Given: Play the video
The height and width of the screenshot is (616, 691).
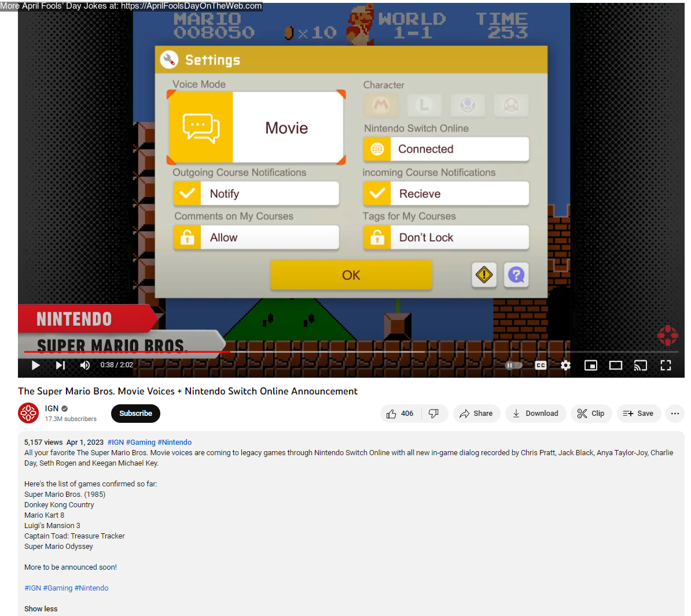Looking at the screenshot, I should tap(36, 365).
